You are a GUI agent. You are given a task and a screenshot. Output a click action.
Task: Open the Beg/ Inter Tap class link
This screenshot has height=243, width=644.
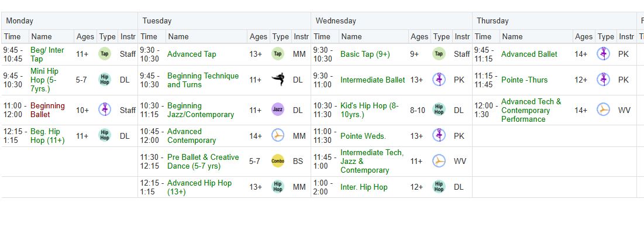[47, 54]
